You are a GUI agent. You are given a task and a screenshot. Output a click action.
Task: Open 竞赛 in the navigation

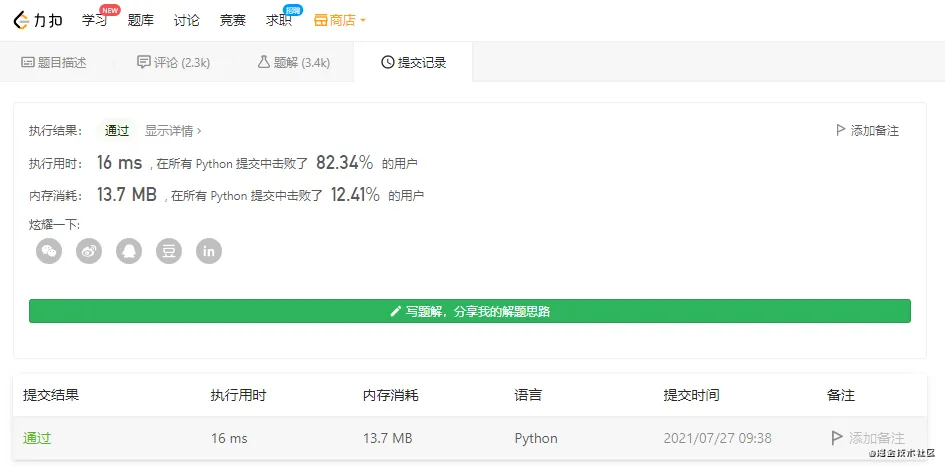coord(233,20)
